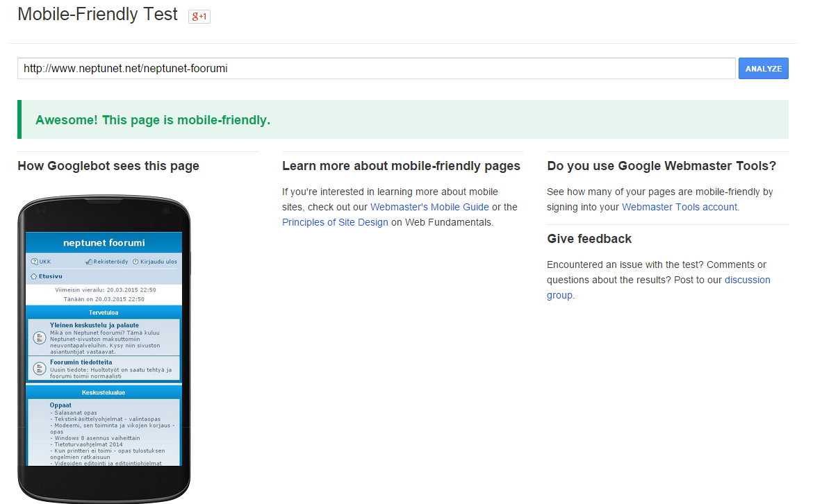Follow the Webmaster Tools account link

pos(680,207)
